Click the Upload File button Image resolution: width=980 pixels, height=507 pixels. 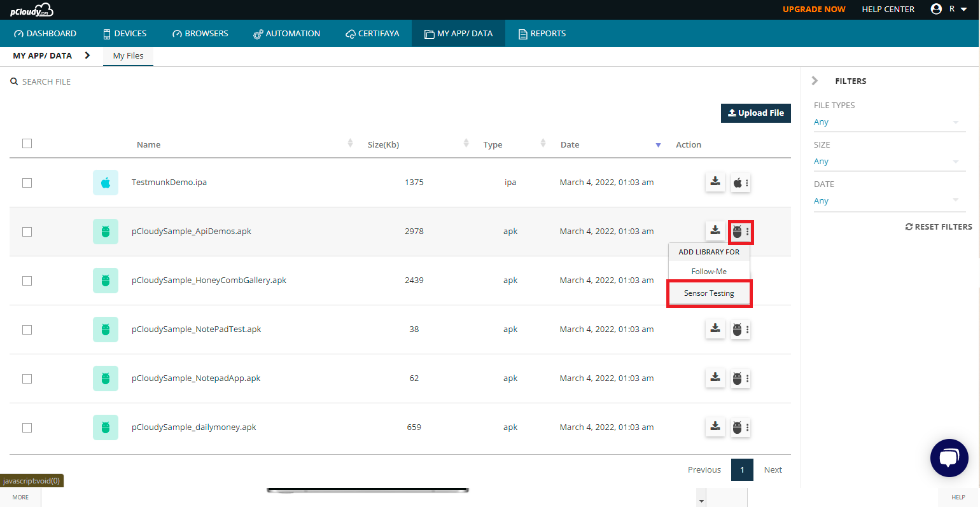[755, 113]
